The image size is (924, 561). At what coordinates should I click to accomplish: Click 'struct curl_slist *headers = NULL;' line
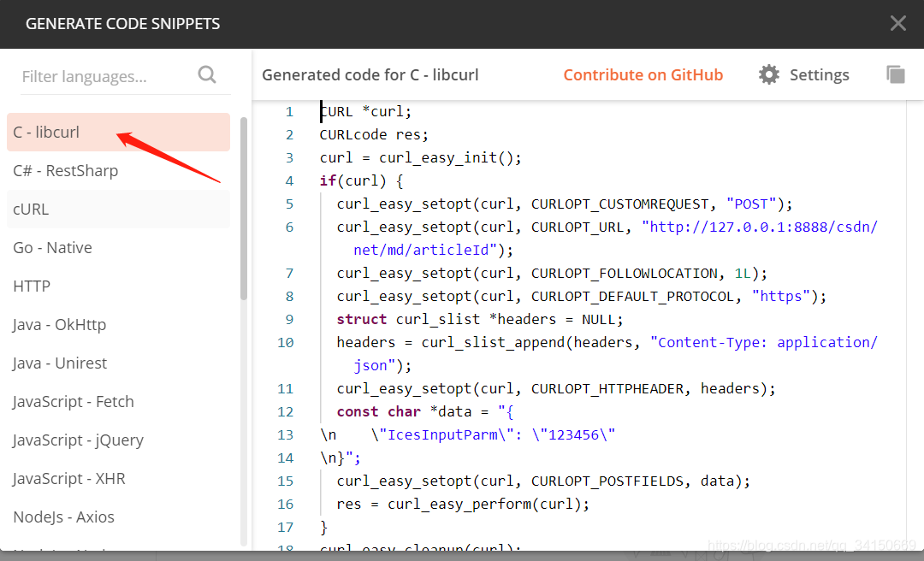point(480,319)
